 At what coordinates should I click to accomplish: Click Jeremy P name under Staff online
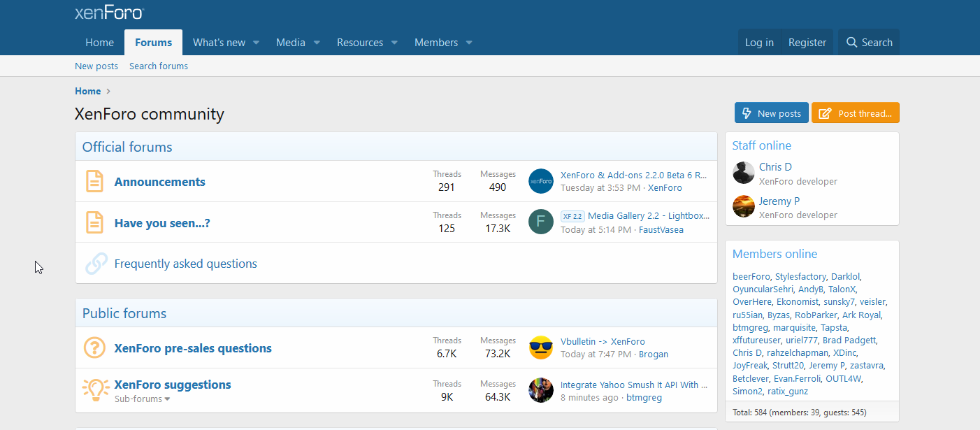[x=779, y=201]
